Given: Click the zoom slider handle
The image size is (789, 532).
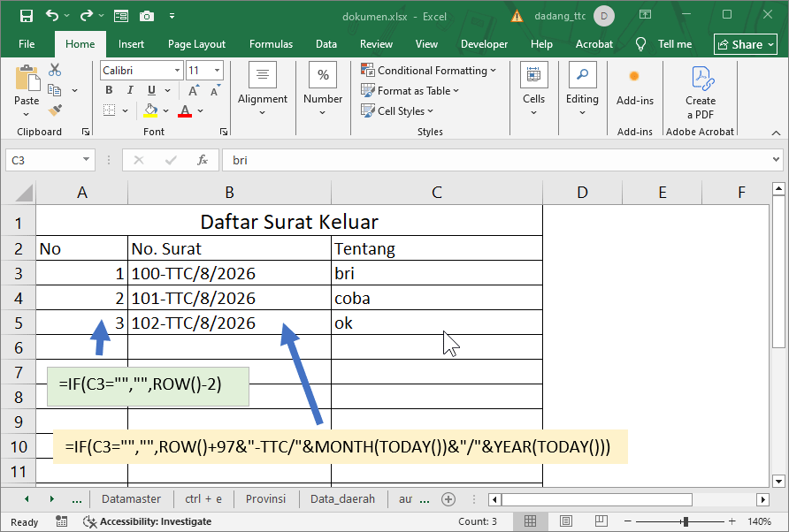Looking at the screenshot, I should pos(685,521).
